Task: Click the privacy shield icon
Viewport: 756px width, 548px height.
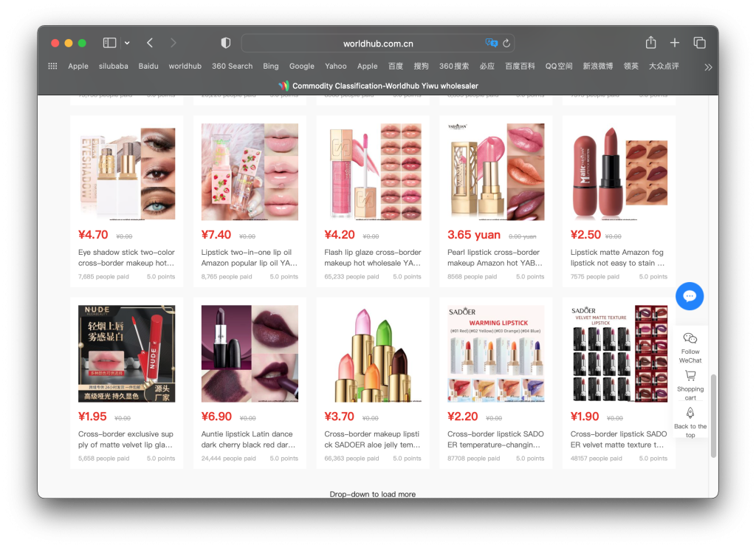Action: (x=226, y=43)
